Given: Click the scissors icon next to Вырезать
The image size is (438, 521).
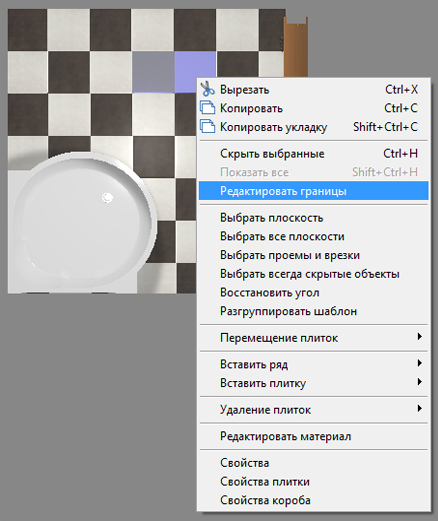Looking at the screenshot, I should pos(207,89).
